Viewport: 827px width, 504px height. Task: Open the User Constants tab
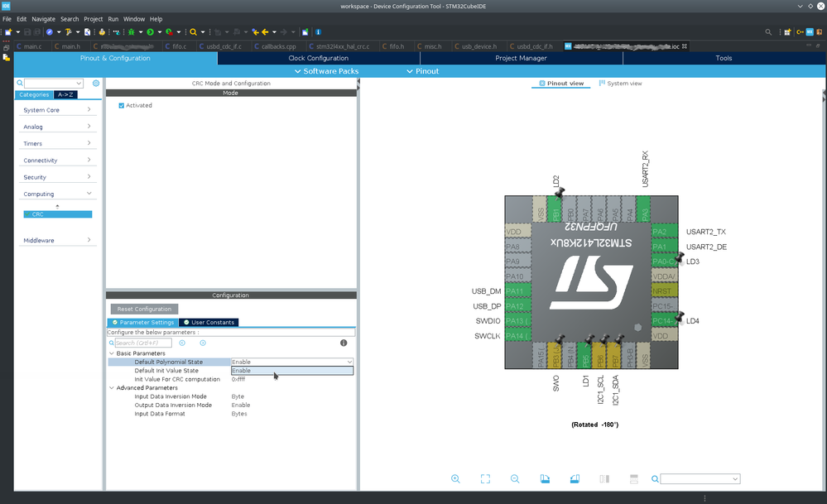click(209, 322)
